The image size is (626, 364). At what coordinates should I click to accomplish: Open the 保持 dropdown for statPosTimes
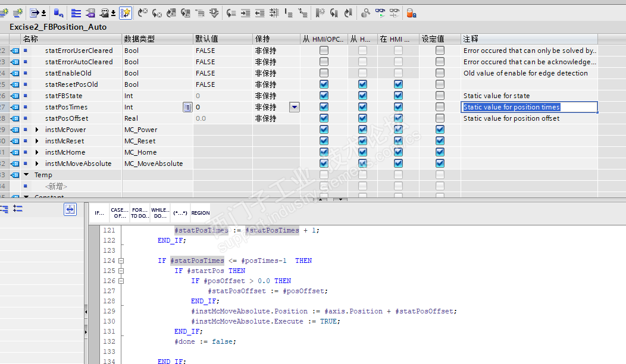294,107
